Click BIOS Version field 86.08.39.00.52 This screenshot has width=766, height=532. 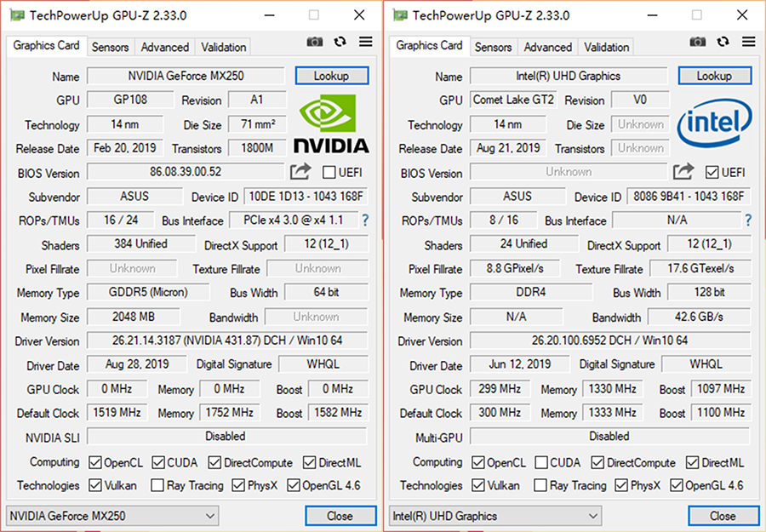tap(186, 172)
